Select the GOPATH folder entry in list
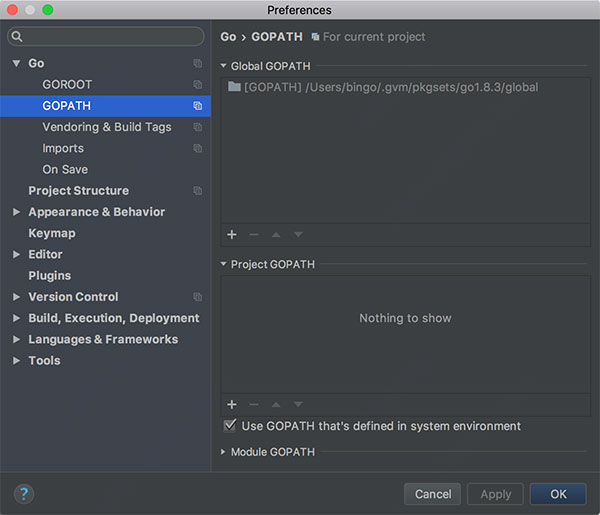This screenshot has height=515, width=600. [383, 87]
